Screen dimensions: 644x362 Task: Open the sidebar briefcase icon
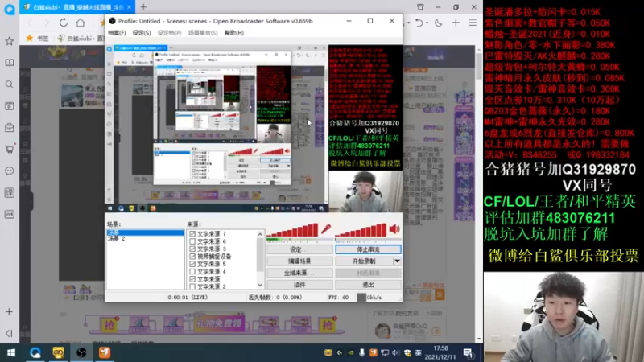click(10, 128)
